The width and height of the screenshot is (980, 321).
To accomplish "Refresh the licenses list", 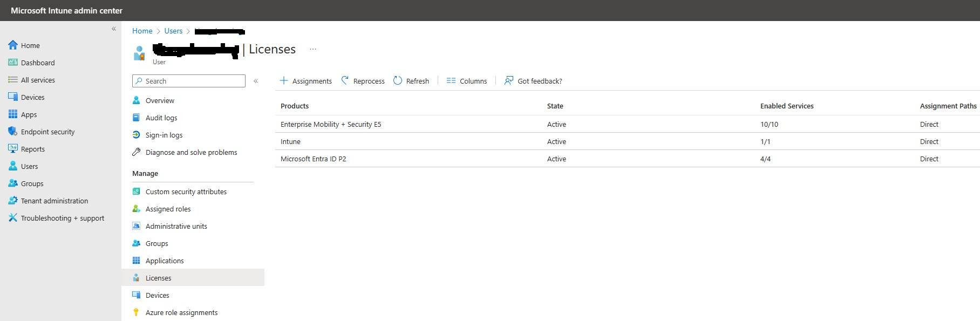I will click(x=411, y=81).
